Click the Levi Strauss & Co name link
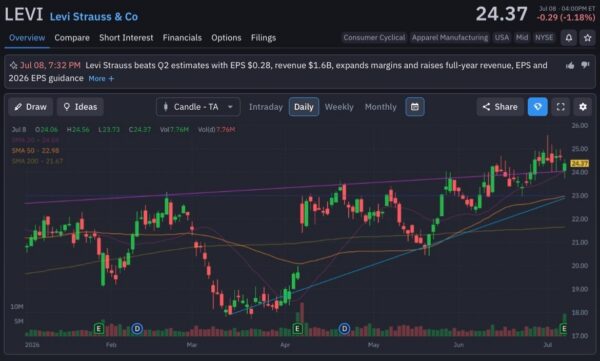600x361 pixels. tap(94, 17)
